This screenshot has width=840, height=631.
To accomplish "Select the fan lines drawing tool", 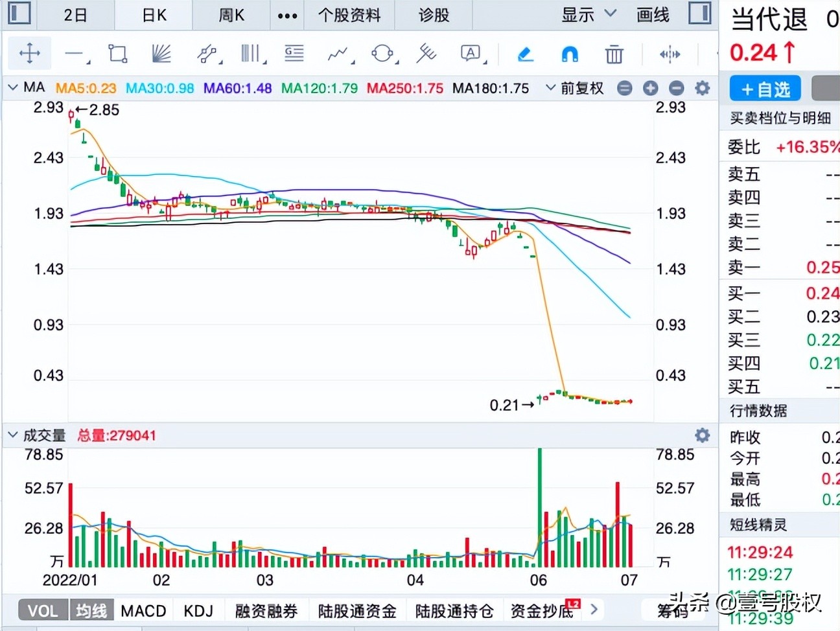I will tap(161, 54).
